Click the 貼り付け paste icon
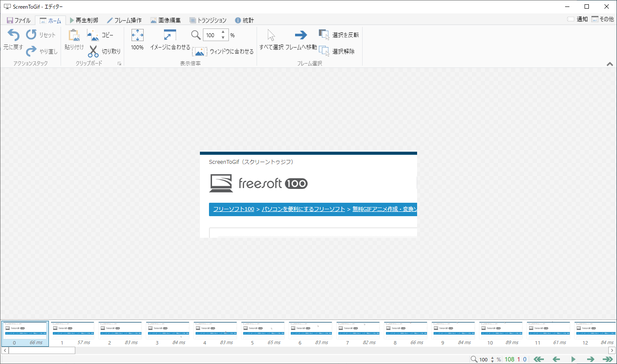This screenshot has width=617, height=364. [74, 35]
